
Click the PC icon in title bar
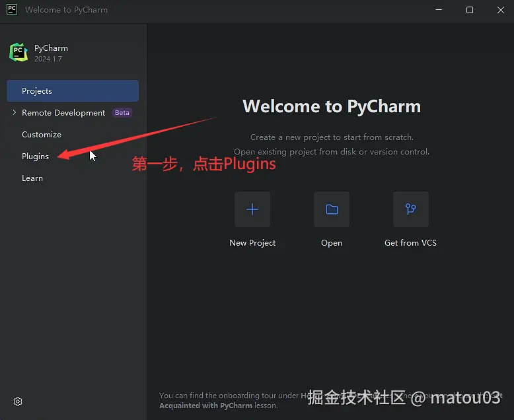[12, 9]
